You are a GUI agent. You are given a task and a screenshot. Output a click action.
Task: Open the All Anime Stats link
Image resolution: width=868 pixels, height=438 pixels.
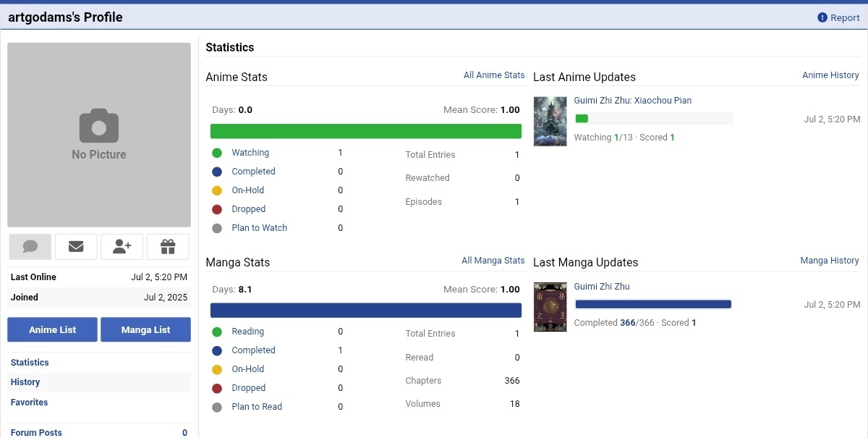[x=494, y=75]
